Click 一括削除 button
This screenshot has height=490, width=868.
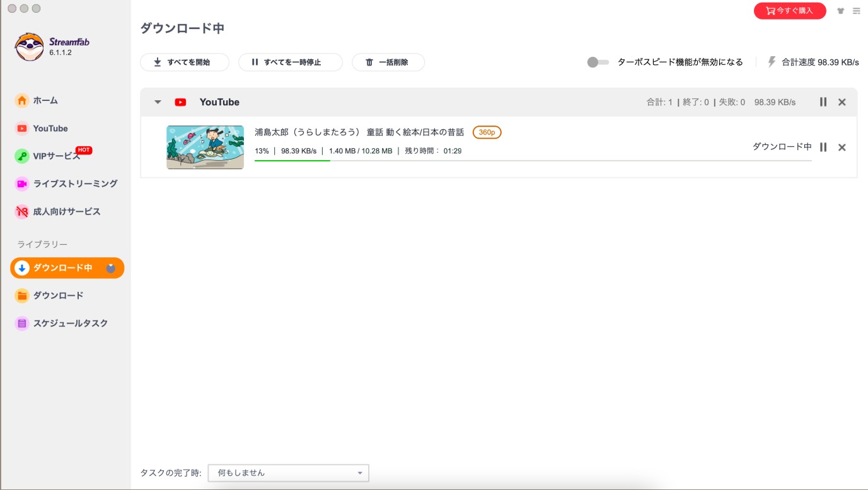pyautogui.click(x=388, y=62)
